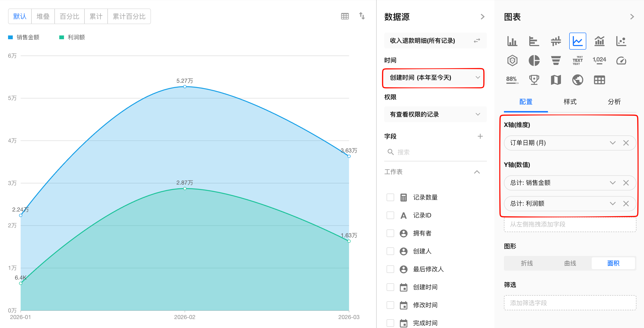This screenshot has width=644, height=328.
Task: Select the gauge dashboard chart icon
Action: click(x=621, y=60)
